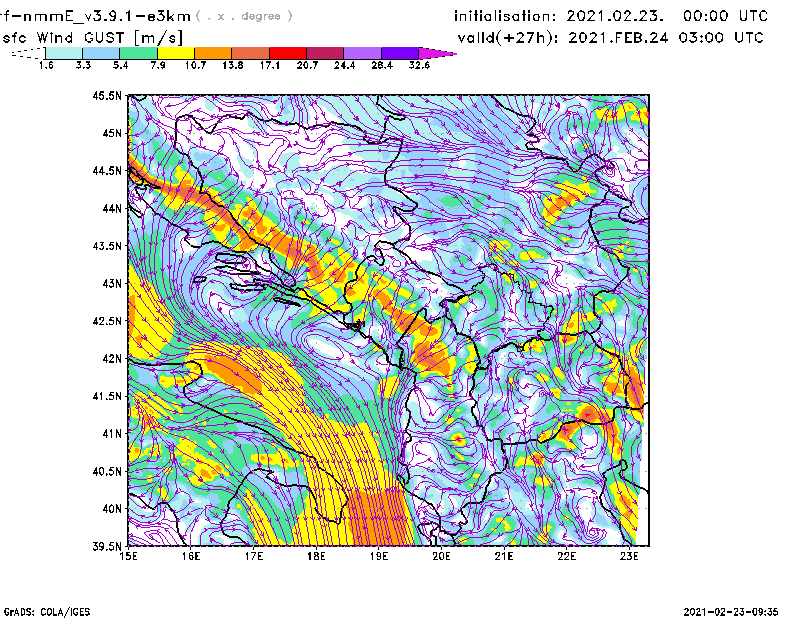Click the dashed white arrow end of colorbar
The width and height of the screenshot is (800, 618).
(x=28, y=54)
